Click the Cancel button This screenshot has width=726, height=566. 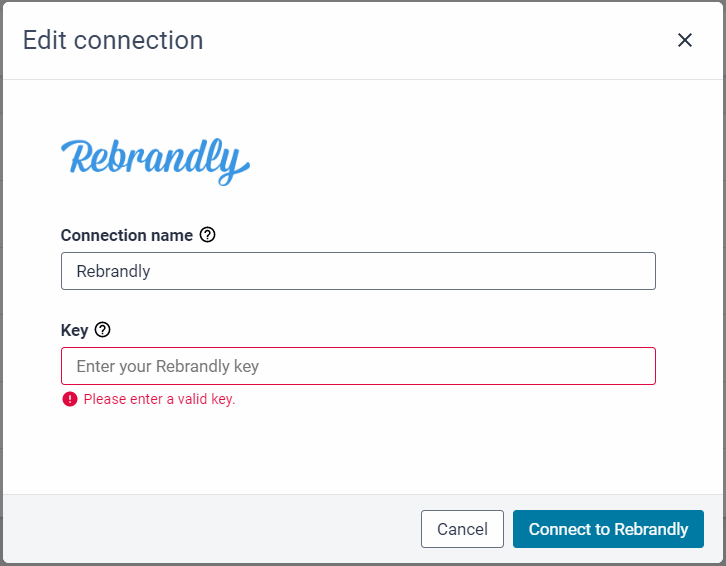(462, 529)
